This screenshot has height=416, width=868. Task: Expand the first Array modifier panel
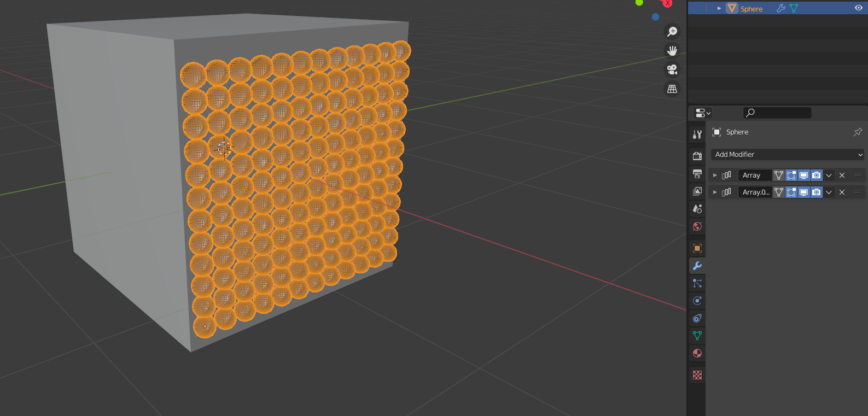(715, 175)
